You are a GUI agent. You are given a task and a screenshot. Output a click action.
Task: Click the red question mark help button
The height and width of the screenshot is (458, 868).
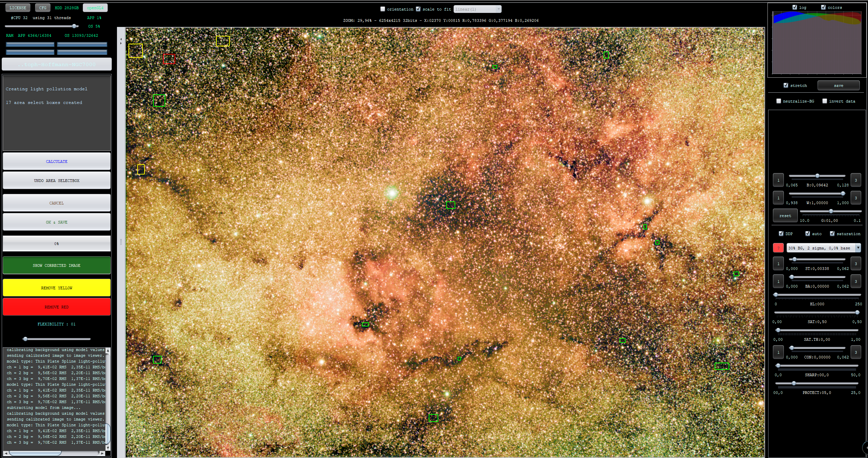[778, 248]
